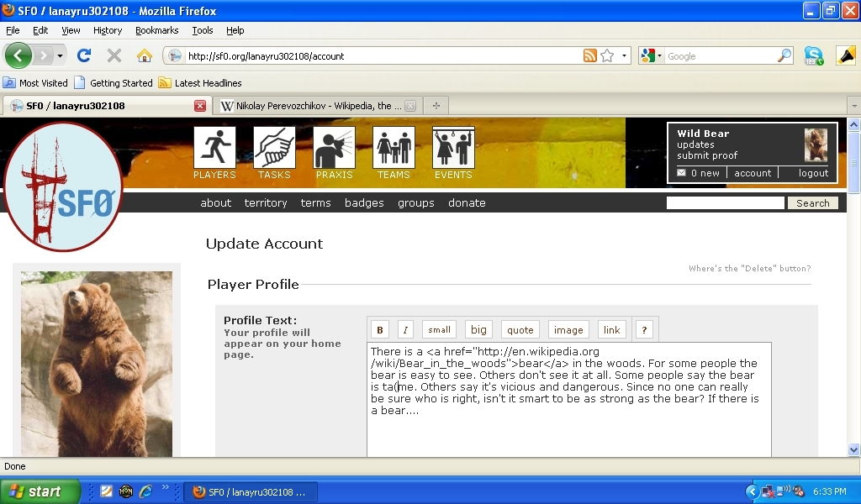Image resolution: width=861 pixels, height=504 pixels.
Task: Reload the page with refresh icon
Action: [x=83, y=56]
